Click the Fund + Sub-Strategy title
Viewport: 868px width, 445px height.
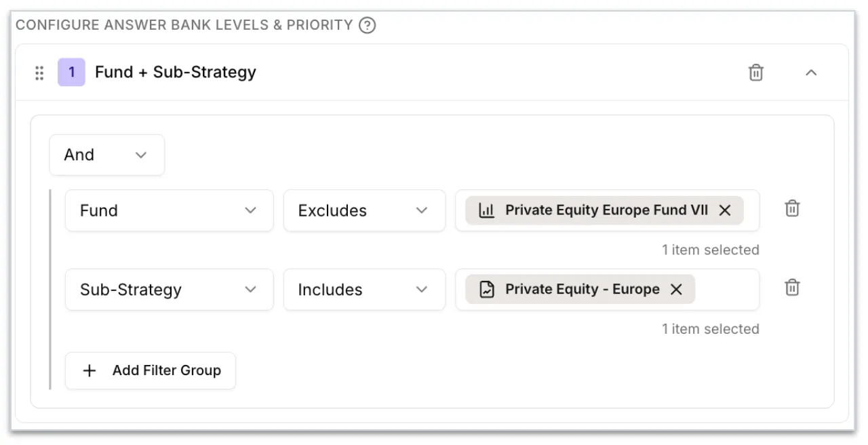pos(176,73)
